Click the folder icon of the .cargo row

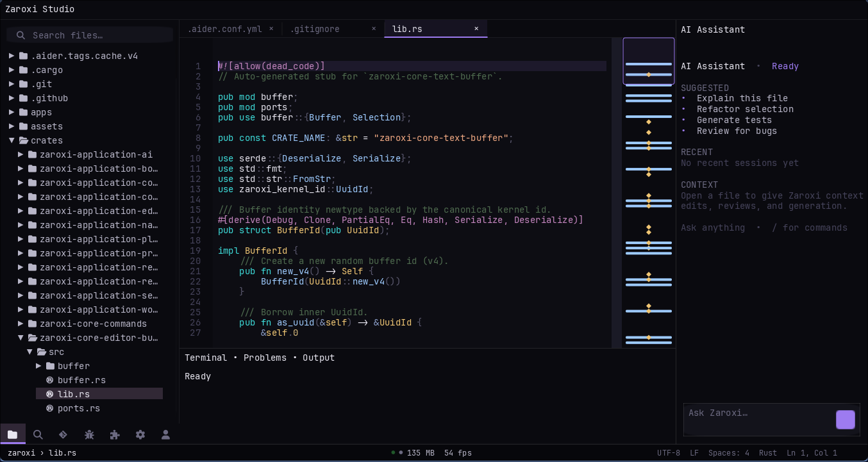pyautogui.click(x=24, y=70)
